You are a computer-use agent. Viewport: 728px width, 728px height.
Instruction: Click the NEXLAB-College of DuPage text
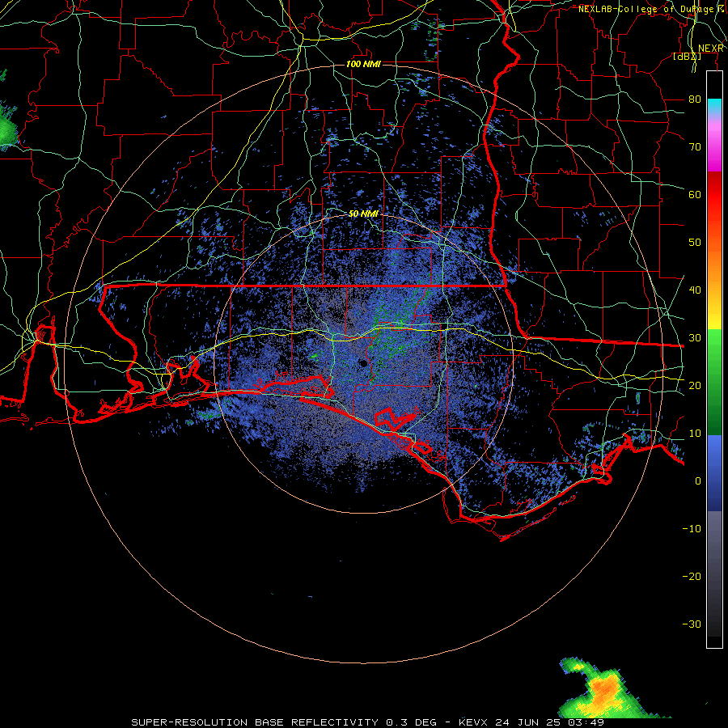(x=649, y=9)
